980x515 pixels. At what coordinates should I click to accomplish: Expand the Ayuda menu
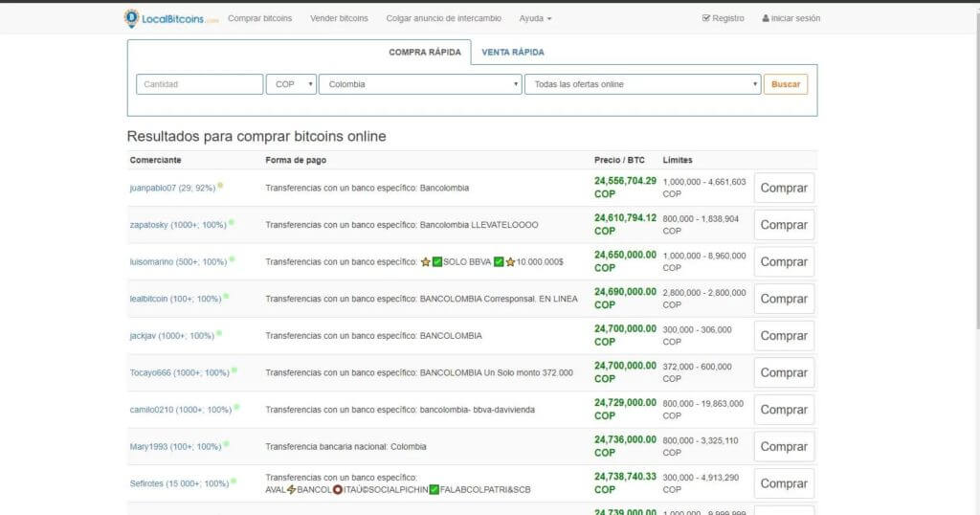[535, 18]
